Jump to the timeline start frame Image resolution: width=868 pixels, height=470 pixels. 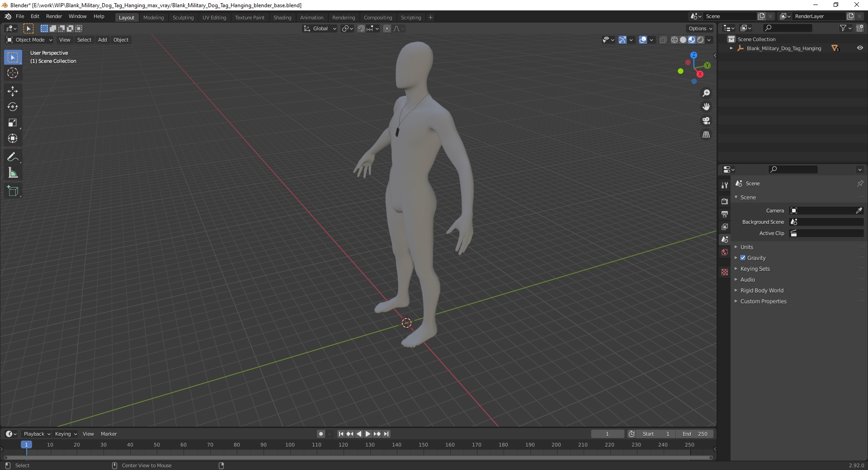(341, 434)
